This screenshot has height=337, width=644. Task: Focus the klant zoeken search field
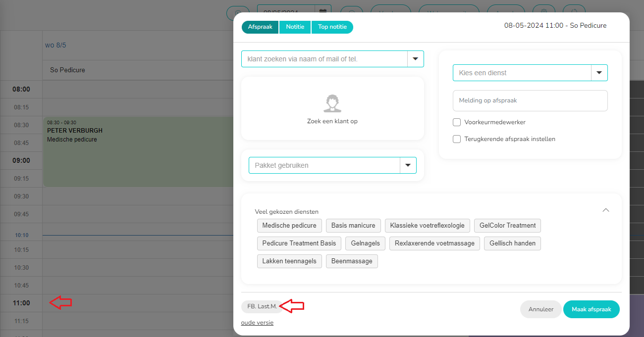click(x=324, y=59)
